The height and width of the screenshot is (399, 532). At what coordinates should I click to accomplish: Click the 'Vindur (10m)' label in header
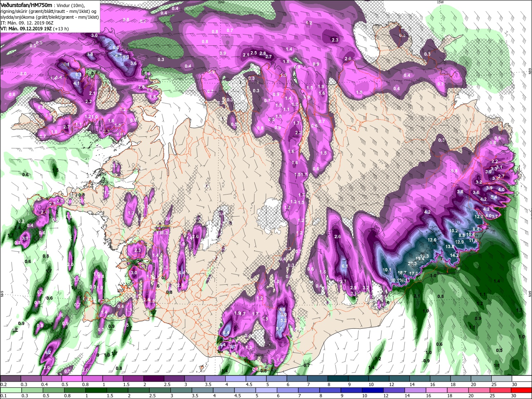71,5
